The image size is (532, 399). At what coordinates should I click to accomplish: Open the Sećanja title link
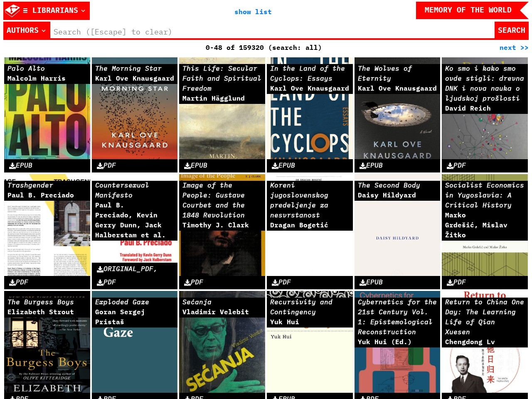pyautogui.click(x=197, y=302)
